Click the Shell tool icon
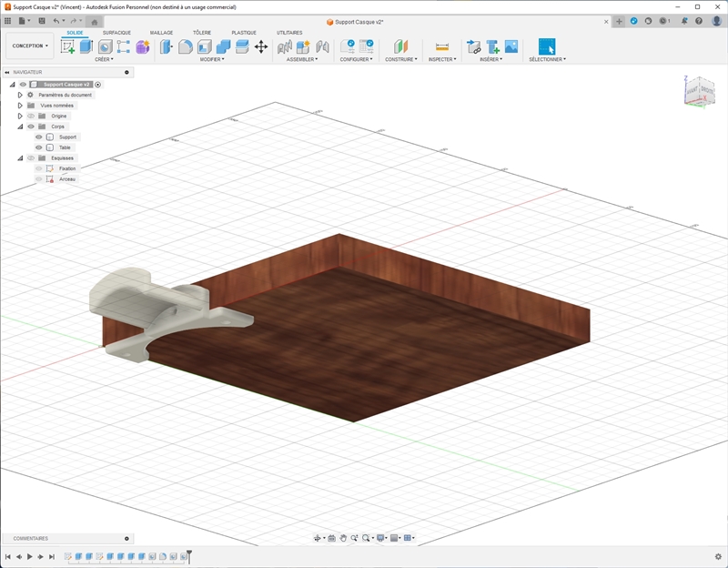Screen dimensions: 728x568 (x=204, y=47)
